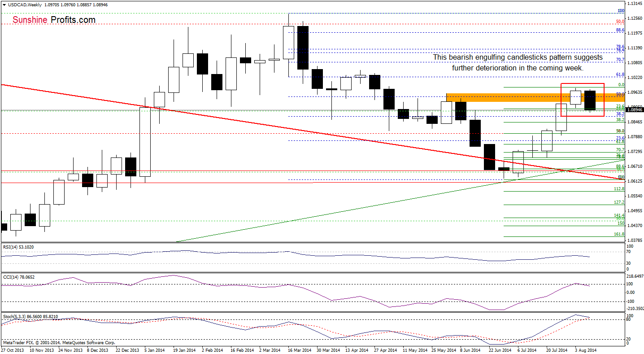644x354 pixels.
Task: Click the 1.10805 price scale value
Action: coord(635,62)
